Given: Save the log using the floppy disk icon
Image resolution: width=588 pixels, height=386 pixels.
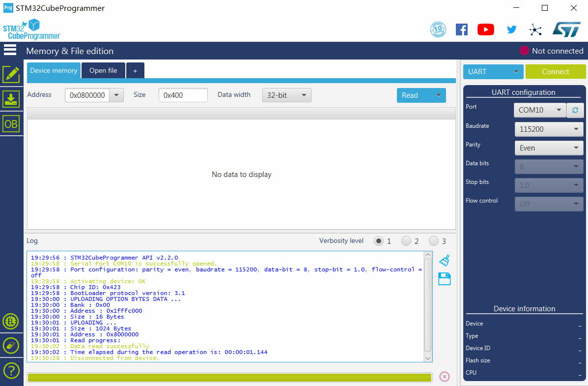Looking at the screenshot, I should (x=445, y=279).
